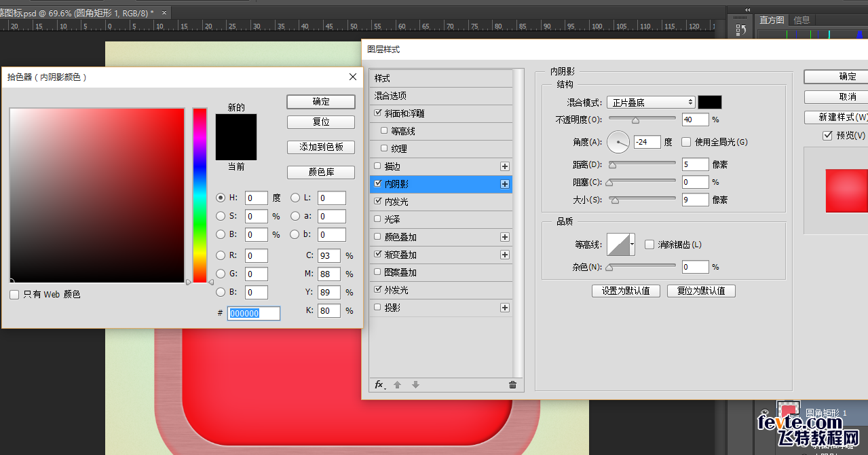Select the G green radio button

pyautogui.click(x=221, y=274)
